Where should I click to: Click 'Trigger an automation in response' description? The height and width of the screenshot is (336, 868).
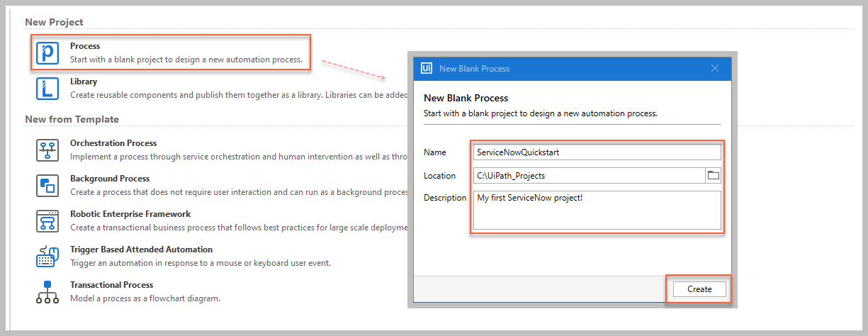pos(201,263)
